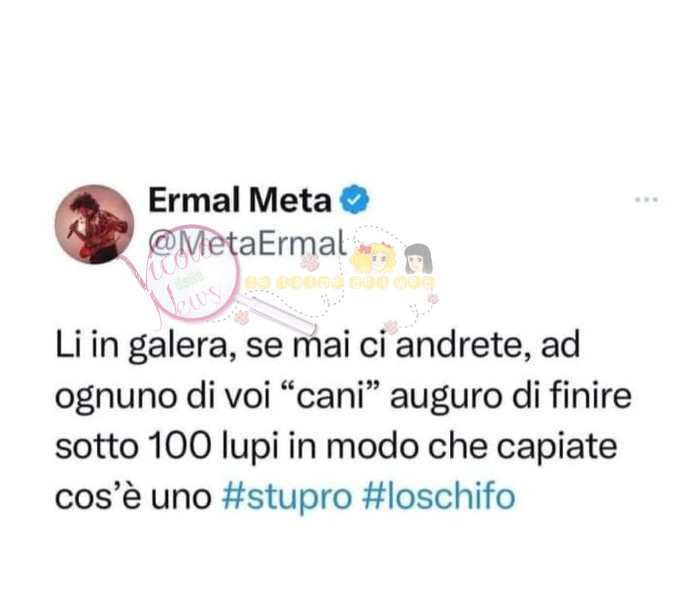Image resolution: width=700 pixels, height=599 pixels.
Task: Click the pink magnifying glass lens logo
Action: click(193, 273)
